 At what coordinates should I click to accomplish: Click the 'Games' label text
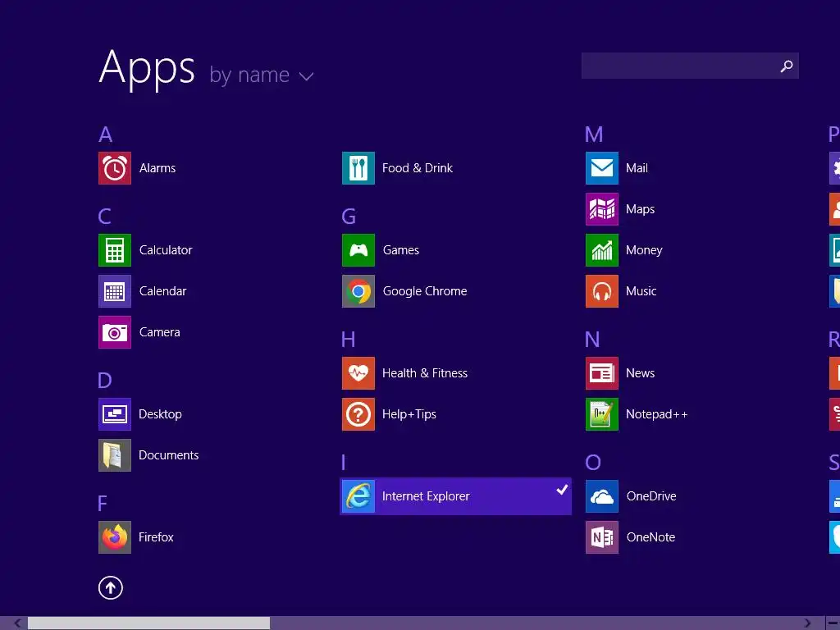point(401,250)
